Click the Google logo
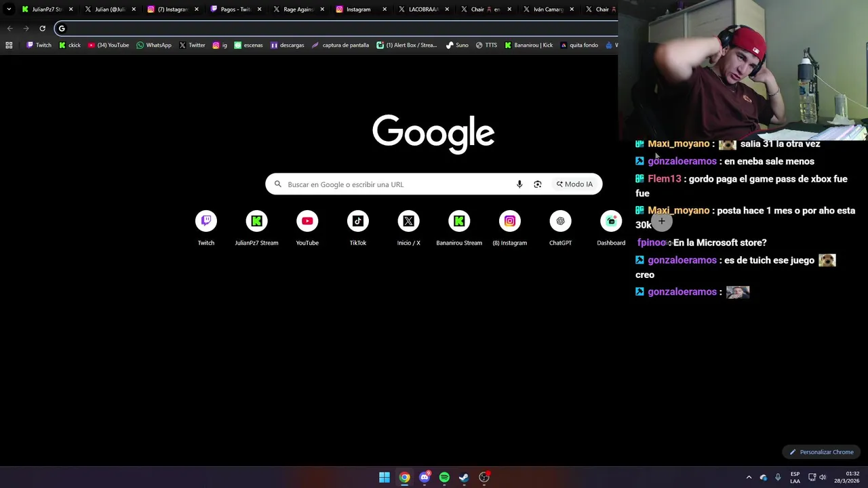This screenshot has height=488, width=868. tap(433, 134)
